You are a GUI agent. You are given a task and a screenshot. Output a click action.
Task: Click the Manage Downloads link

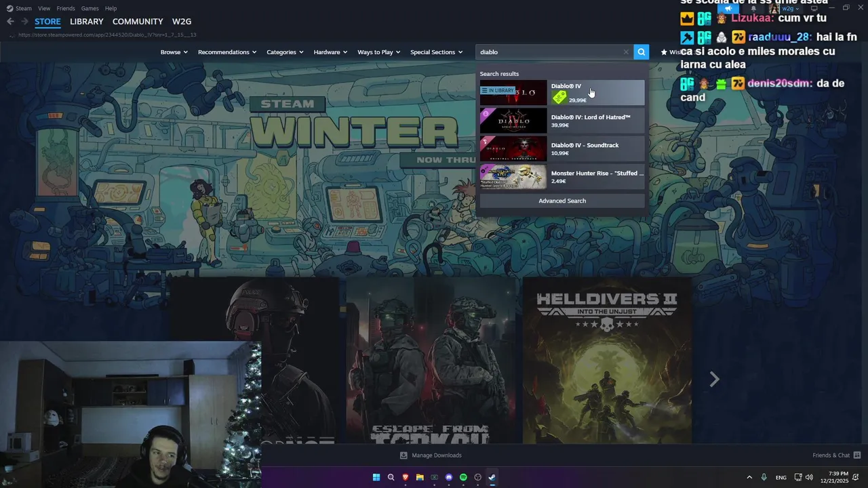(x=437, y=455)
